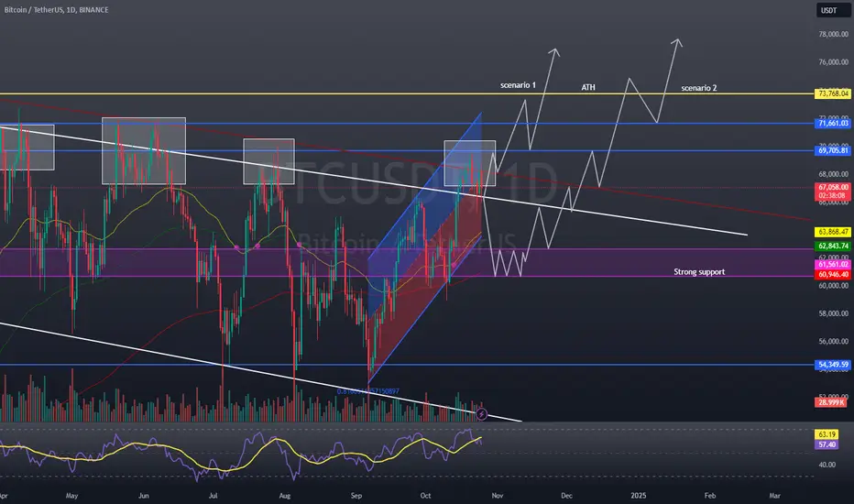Click the 2025 label on time axis
The width and height of the screenshot is (854, 504).
(x=639, y=496)
